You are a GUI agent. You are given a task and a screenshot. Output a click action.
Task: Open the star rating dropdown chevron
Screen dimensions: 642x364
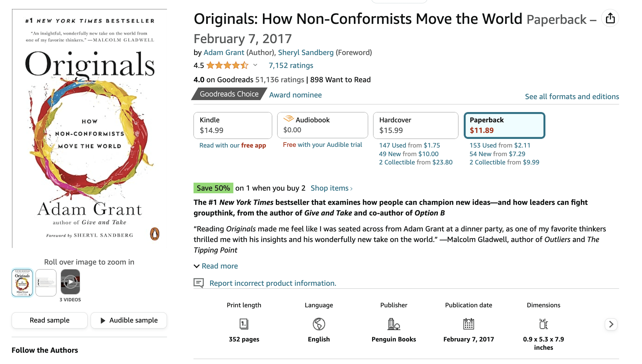tap(255, 65)
